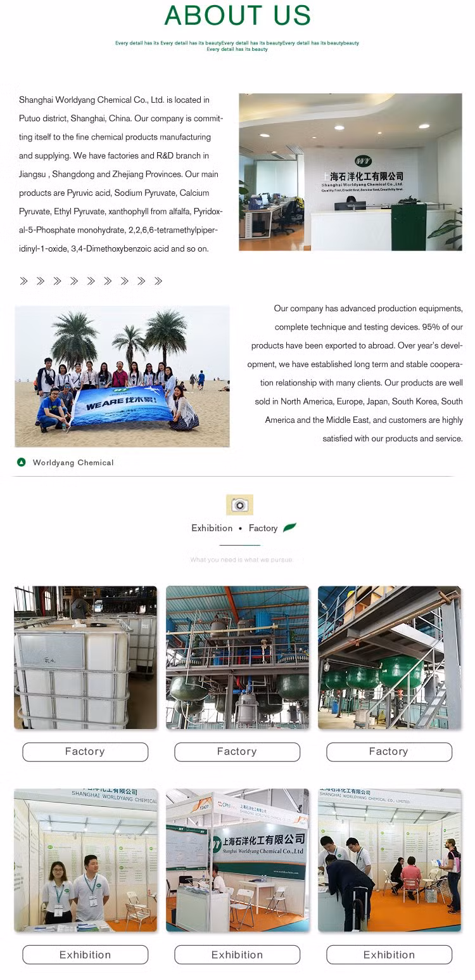Viewport: 475px width, 980px height.
Task: Click the third Factory label button
Action: point(389,752)
